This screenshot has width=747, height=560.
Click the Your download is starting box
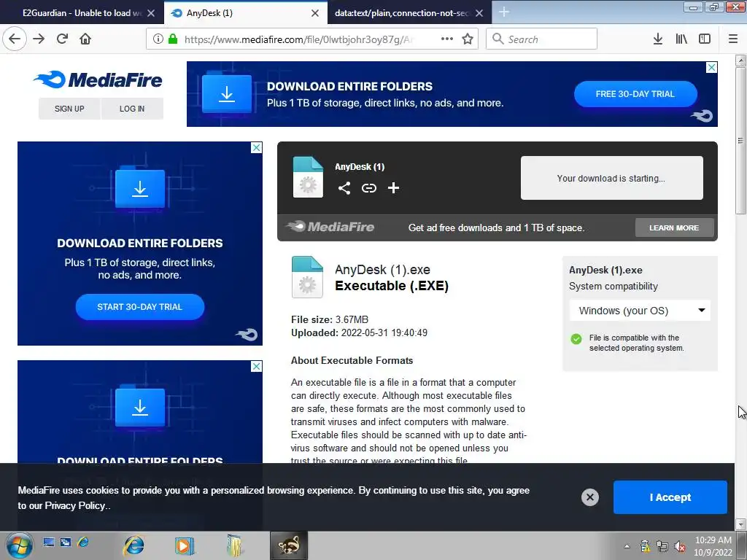[x=612, y=178]
